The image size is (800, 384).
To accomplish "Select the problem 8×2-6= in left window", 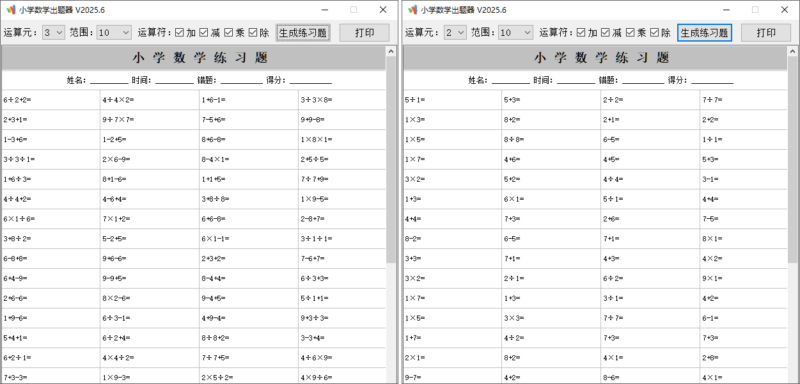I will (x=116, y=298).
